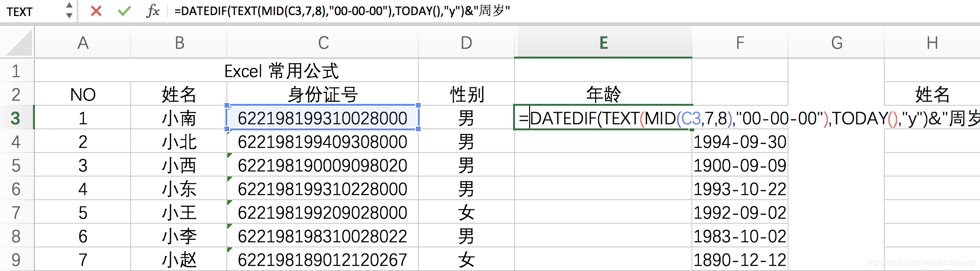Click ID cell 622198199409308000
The width and height of the screenshot is (980, 271).
click(323, 141)
